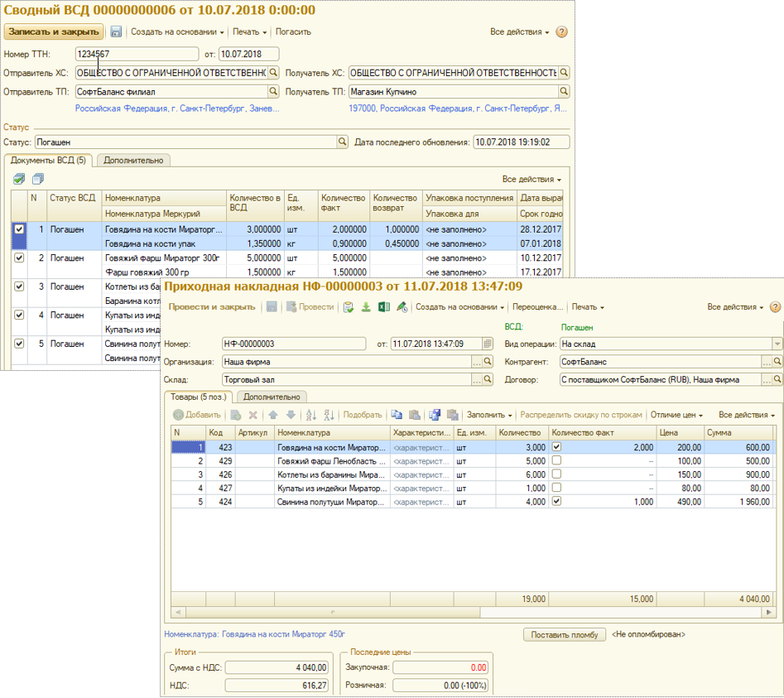This screenshot has height=698, width=784.
Task: Switch to Товары (5 поз.) tab
Action: [x=199, y=397]
